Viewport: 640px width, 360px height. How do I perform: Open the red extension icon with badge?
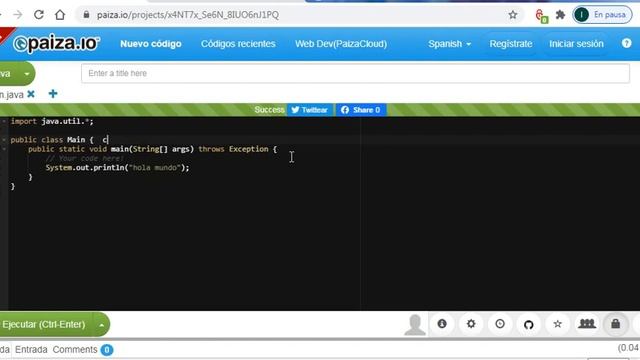(x=541, y=16)
